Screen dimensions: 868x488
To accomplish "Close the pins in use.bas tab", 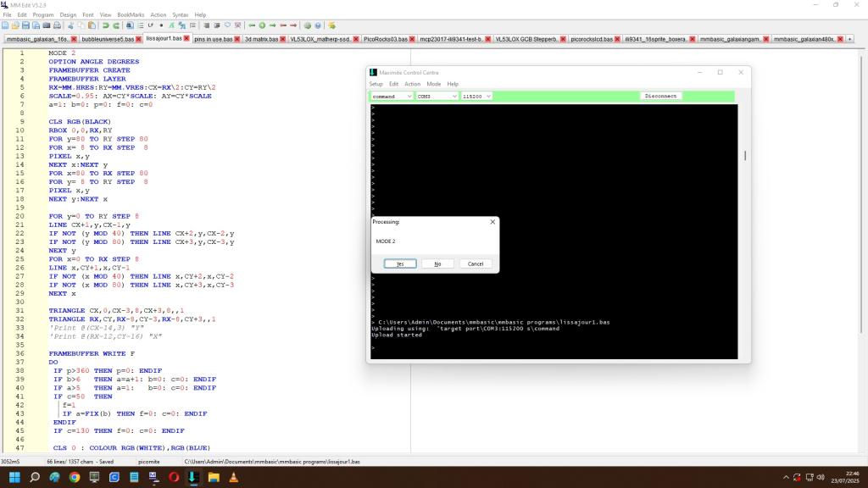I will coord(239,39).
